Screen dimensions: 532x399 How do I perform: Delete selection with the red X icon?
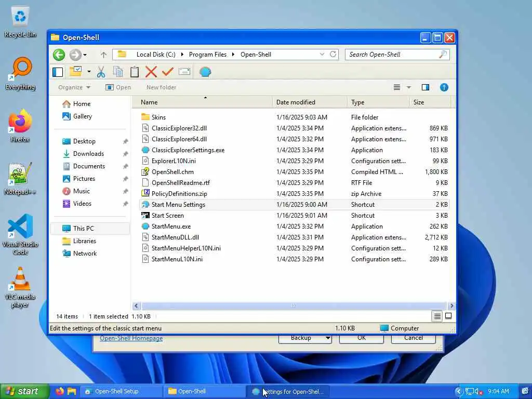(151, 72)
